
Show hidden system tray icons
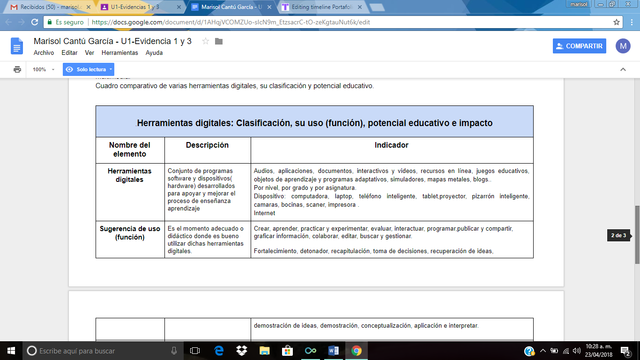(x=543, y=351)
